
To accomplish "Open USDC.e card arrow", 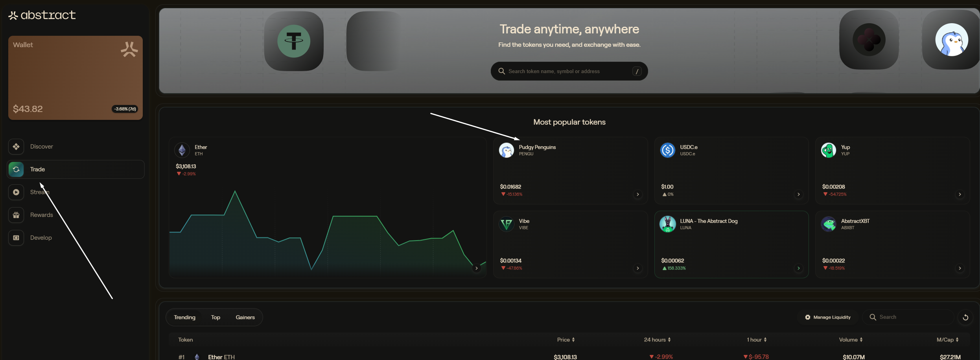I will [799, 195].
